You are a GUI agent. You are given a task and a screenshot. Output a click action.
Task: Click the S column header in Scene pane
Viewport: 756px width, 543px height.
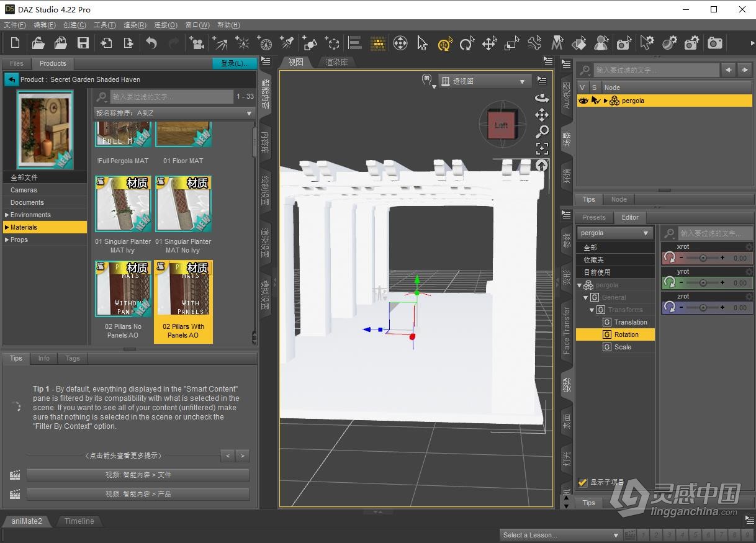pos(593,87)
